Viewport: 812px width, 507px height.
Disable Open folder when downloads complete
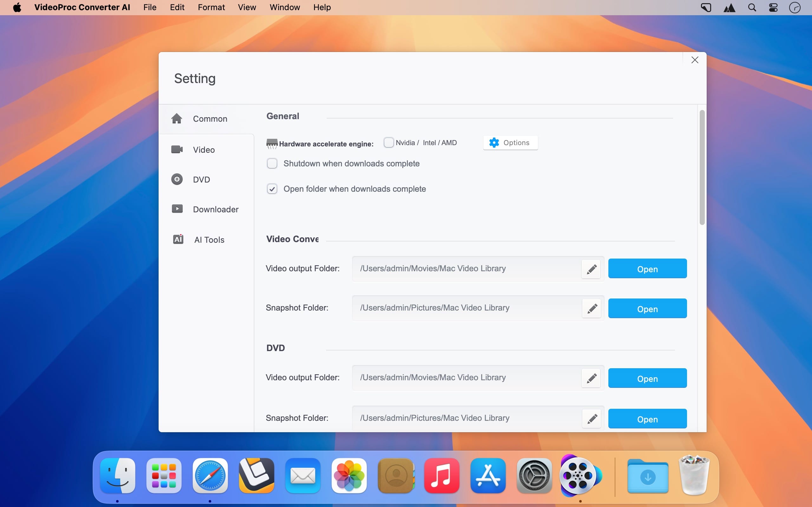coord(272,189)
